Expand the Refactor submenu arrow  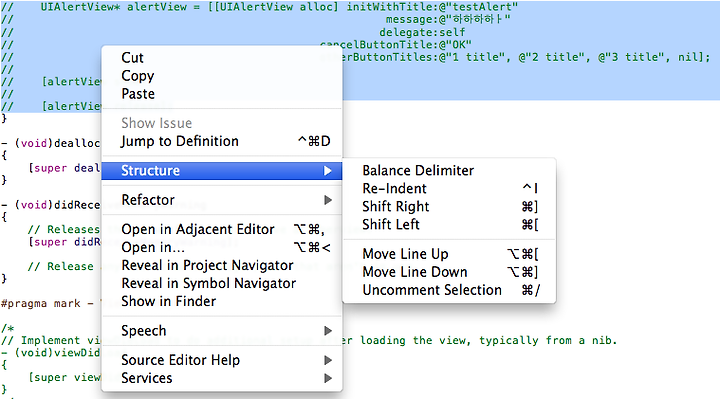(327, 200)
